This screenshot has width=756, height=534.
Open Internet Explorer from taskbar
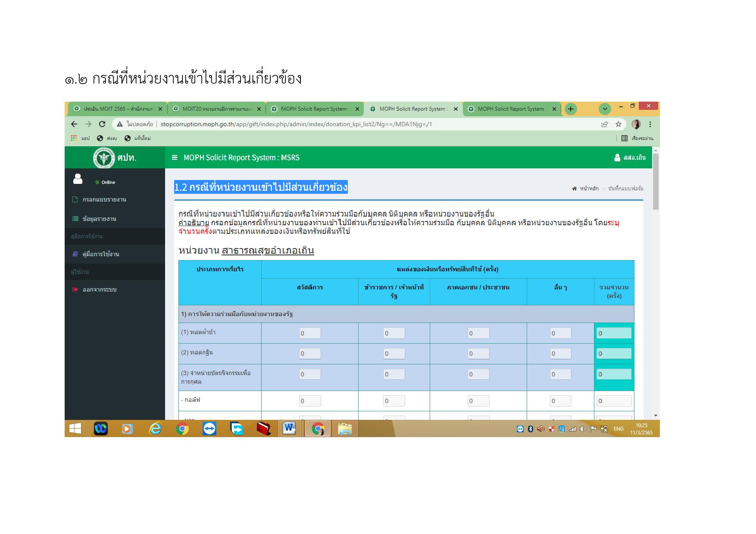click(x=155, y=428)
